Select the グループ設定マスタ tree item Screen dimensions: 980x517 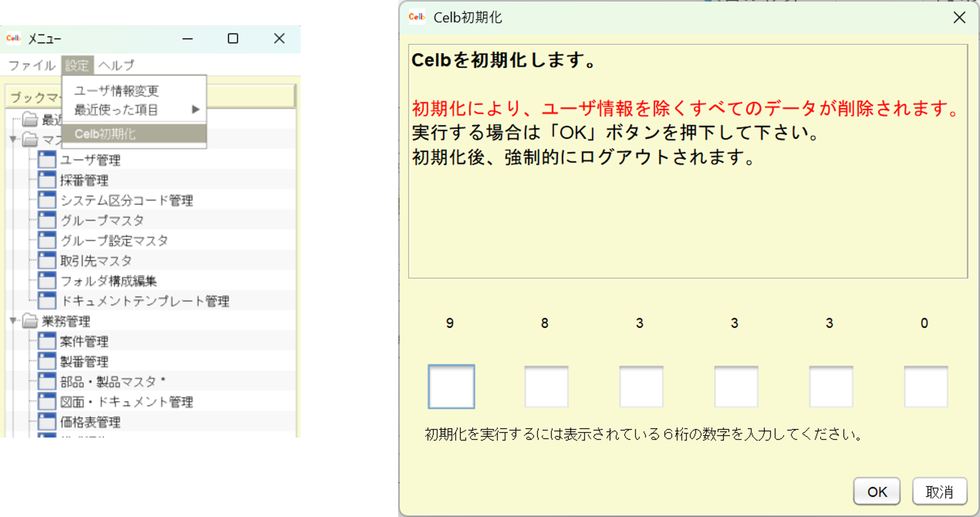tap(114, 241)
